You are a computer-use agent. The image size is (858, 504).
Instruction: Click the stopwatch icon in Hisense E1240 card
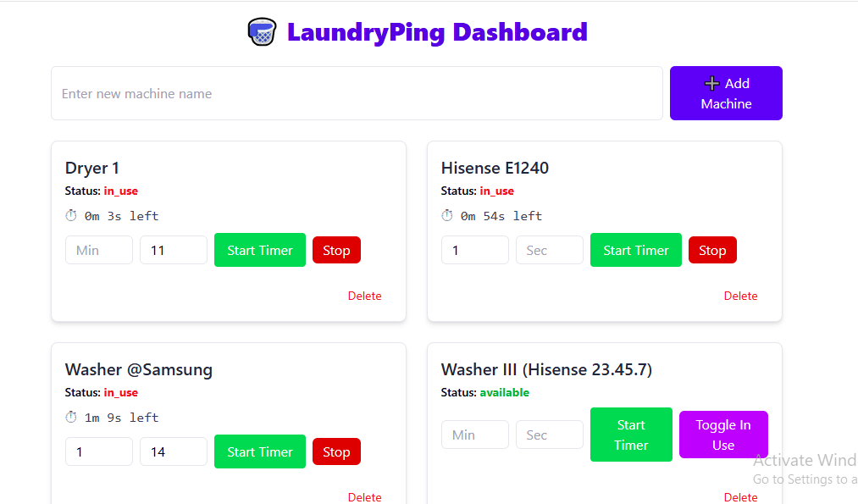pos(447,215)
